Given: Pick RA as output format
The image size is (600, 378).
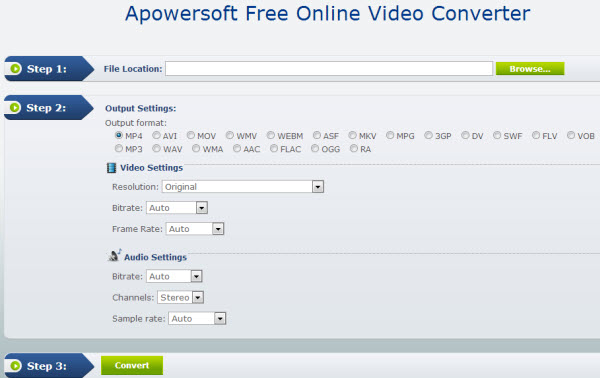Looking at the screenshot, I should 354,148.
